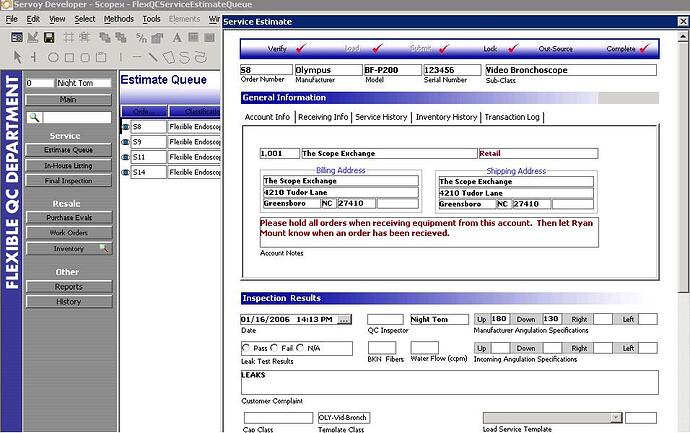Click the hash grid icon with arrows
Viewport: 690px width, 433px height.
(x=84, y=38)
